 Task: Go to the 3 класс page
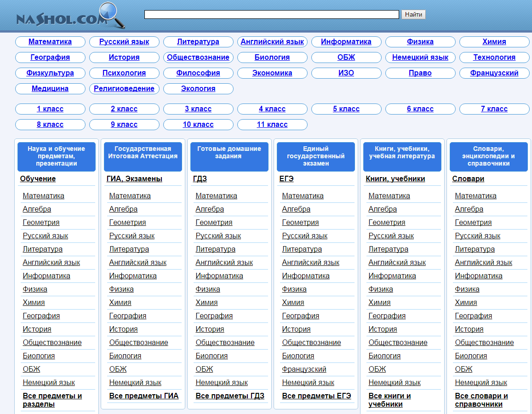coord(198,109)
